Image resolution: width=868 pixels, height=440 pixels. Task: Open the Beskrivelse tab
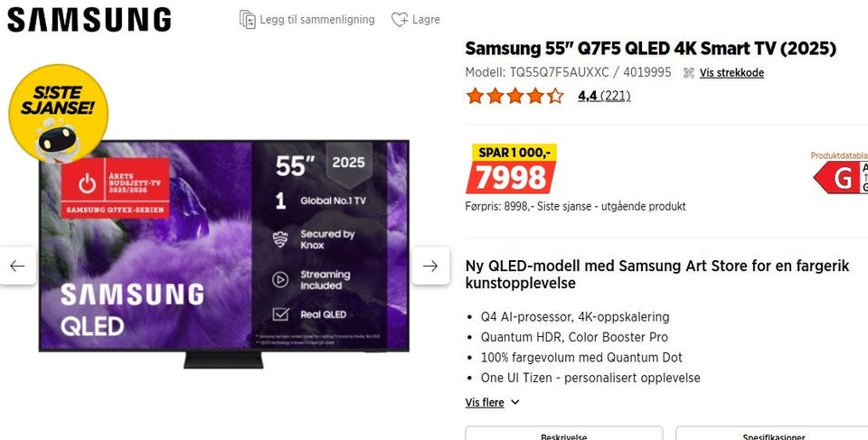563,434
